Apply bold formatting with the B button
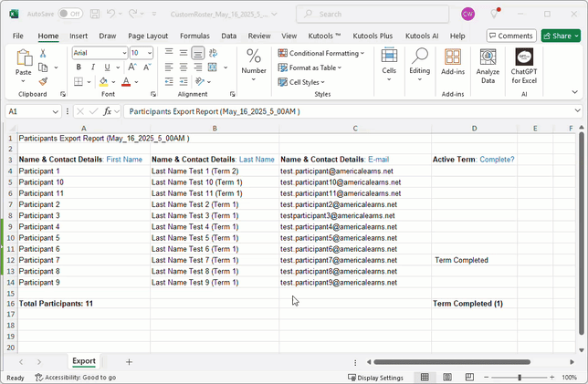 tap(79, 67)
